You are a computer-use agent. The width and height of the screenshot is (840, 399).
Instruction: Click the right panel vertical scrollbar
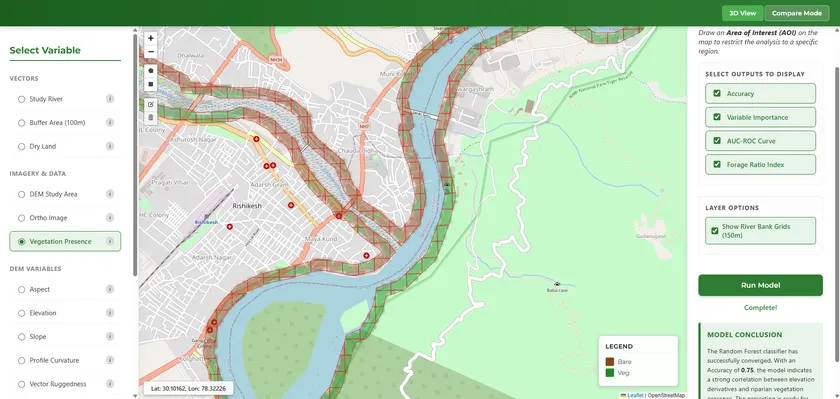836,214
